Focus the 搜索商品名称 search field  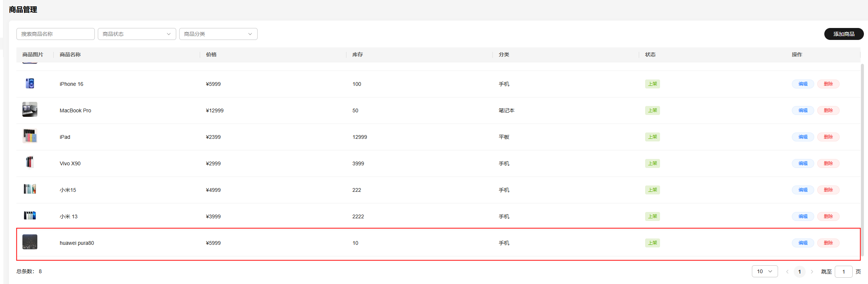[x=55, y=34]
